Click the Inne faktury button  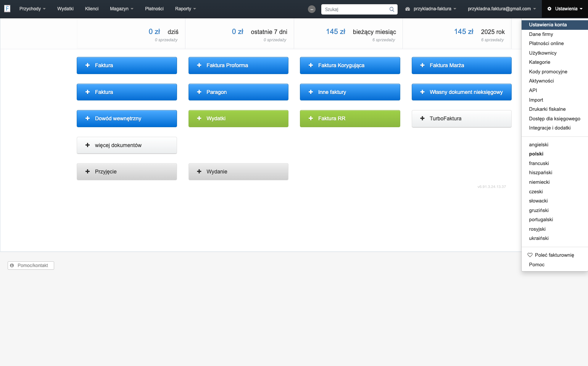pos(350,92)
